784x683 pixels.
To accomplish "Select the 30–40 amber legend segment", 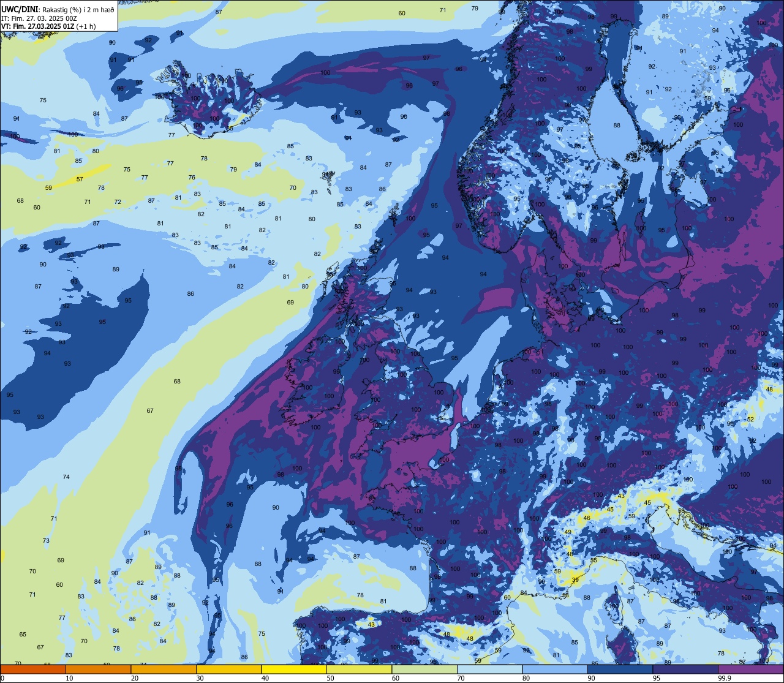I will [x=228, y=669].
